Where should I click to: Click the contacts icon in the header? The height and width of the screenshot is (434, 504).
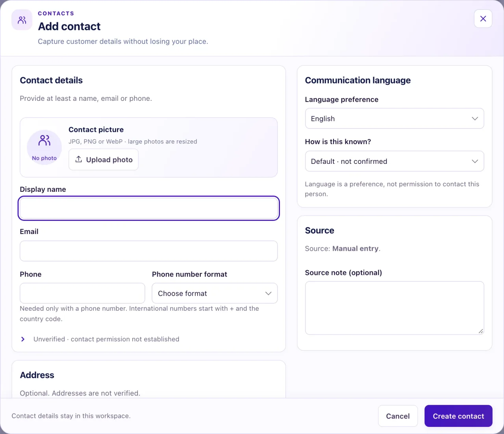pyautogui.click(x=22, y=20)
